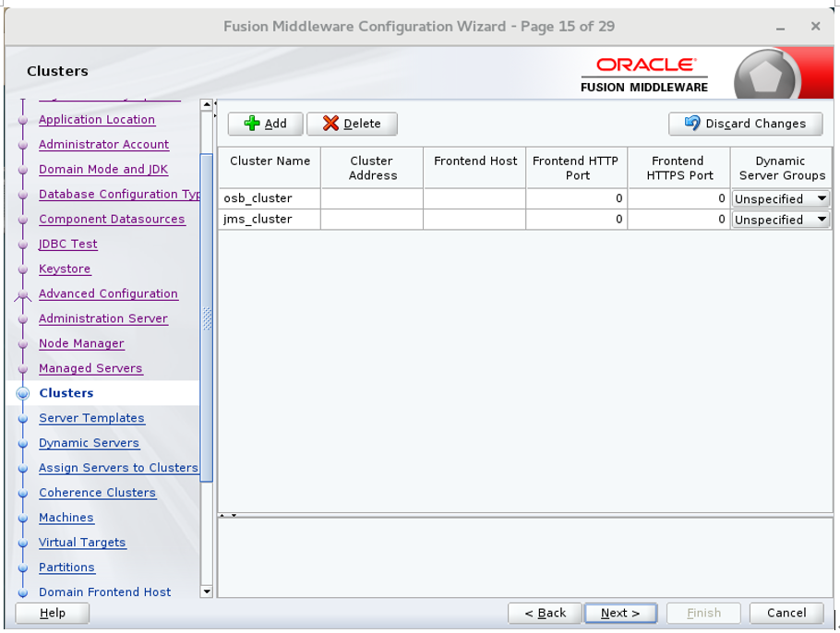Click Cluster Address cell for jms_cluster
Image resolution: width=840 pixels, height=633 pixels.
(x=372, y=220)
